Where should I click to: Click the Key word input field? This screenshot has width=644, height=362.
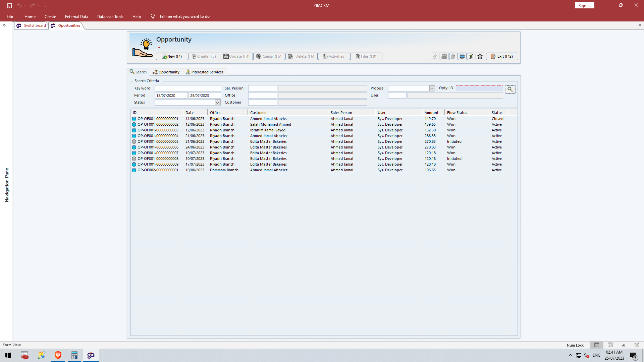pyautogui.click(x=187, y=88)
